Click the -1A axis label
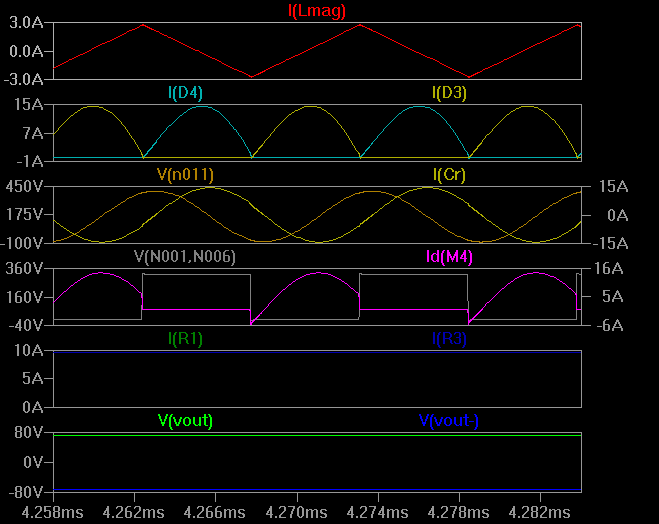The width and height of the screenshot is (659, 524). pyautogui.click(x=30, y=161)
